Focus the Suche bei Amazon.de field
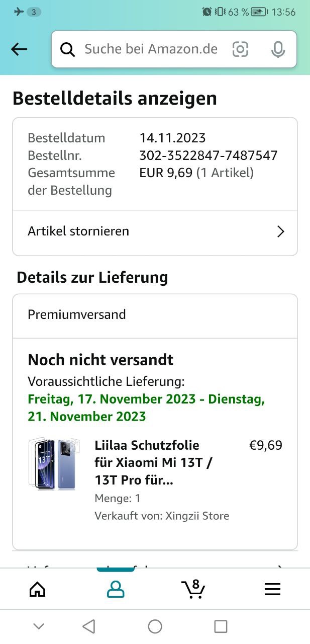Screen dimensions: 310x644 click(x=151, y=49)
